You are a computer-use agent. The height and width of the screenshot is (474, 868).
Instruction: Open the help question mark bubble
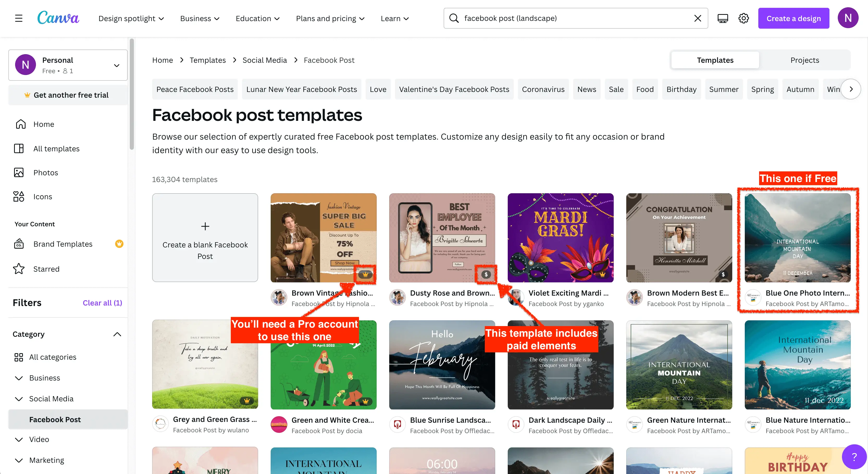coord(854,457)
